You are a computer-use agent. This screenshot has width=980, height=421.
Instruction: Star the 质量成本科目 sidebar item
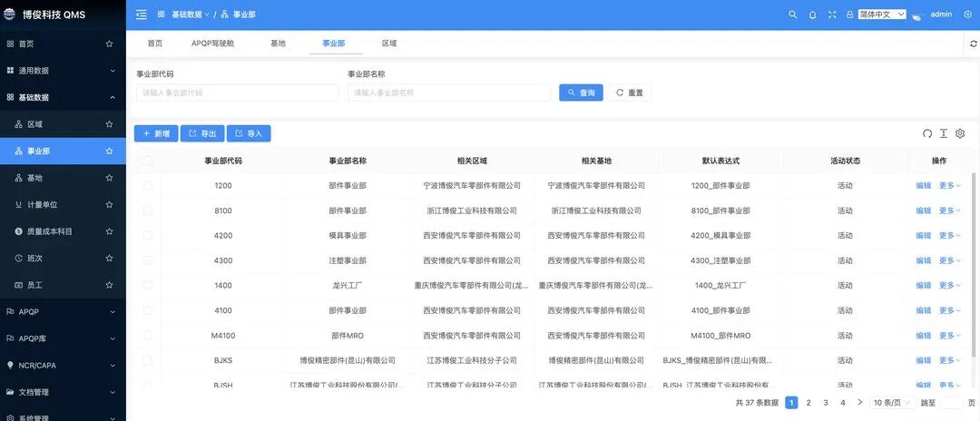tap(110, 231)
